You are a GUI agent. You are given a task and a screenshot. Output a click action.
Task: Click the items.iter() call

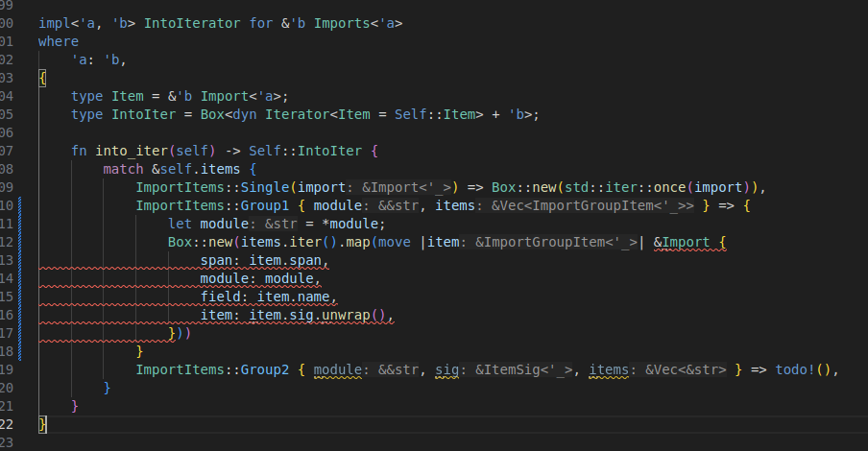coord(280,242)
